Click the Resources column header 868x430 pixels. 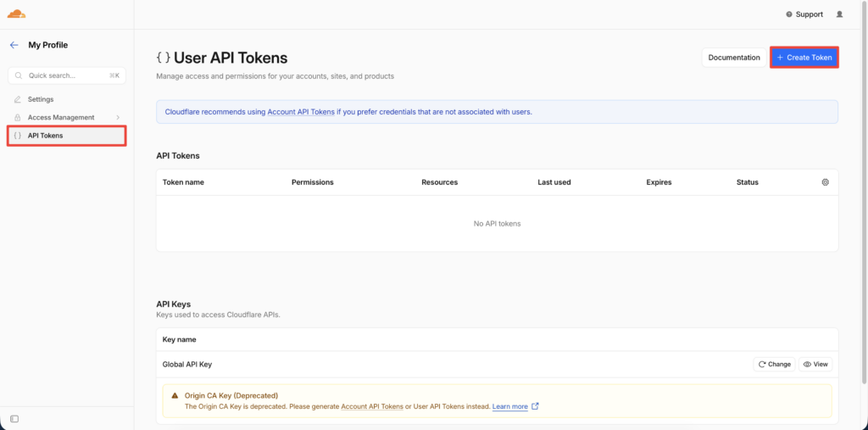point(440,182)
